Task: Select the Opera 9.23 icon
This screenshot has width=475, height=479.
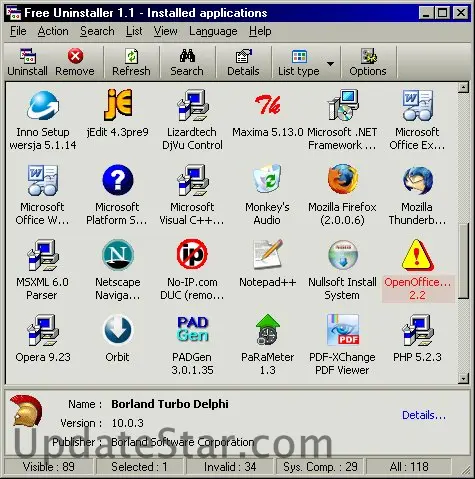Action: pos(43,330)
